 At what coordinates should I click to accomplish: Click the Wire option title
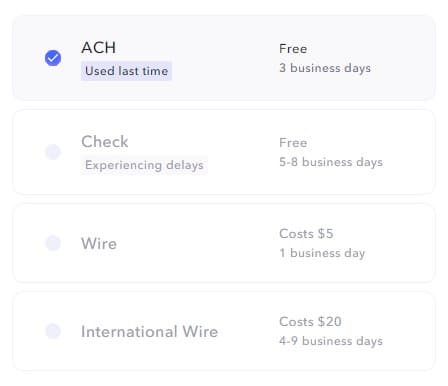click(x=99, y=243)
